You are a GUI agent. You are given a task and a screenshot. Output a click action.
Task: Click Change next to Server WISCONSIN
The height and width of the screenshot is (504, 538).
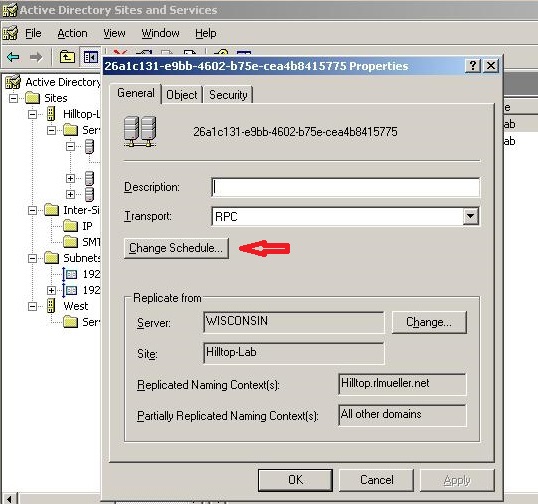(x=429, y=322)
